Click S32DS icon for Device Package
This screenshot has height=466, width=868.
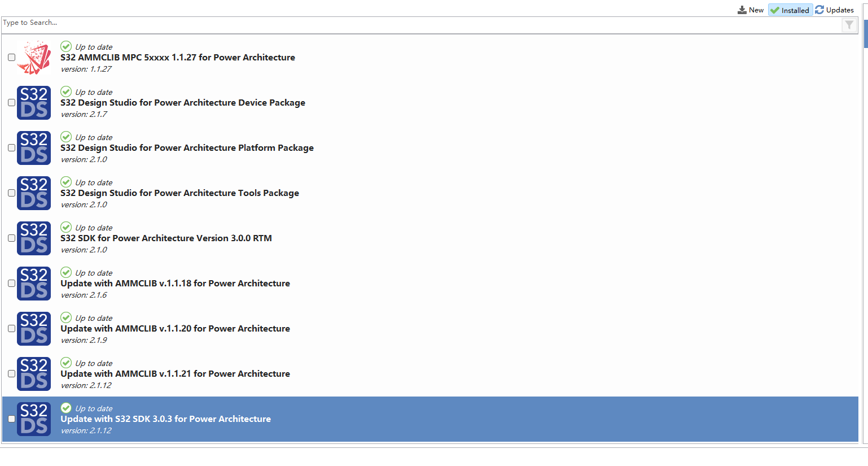pyautogui.click(x=34, y=103)
